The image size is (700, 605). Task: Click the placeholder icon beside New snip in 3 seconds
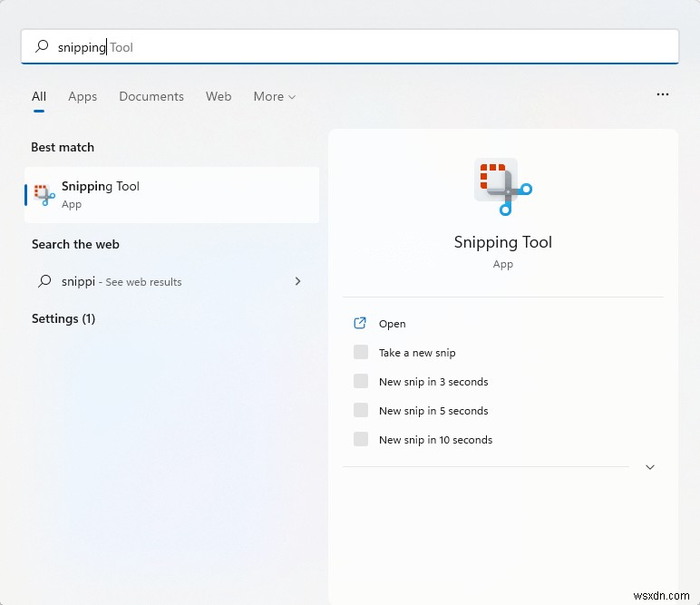[x=361, y=381]
